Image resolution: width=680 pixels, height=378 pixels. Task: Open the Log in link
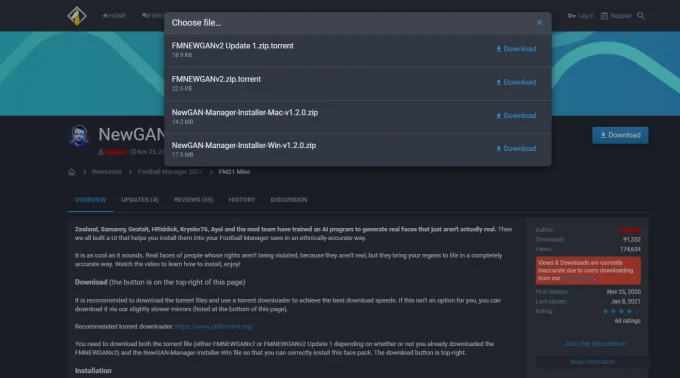(581, 16)
